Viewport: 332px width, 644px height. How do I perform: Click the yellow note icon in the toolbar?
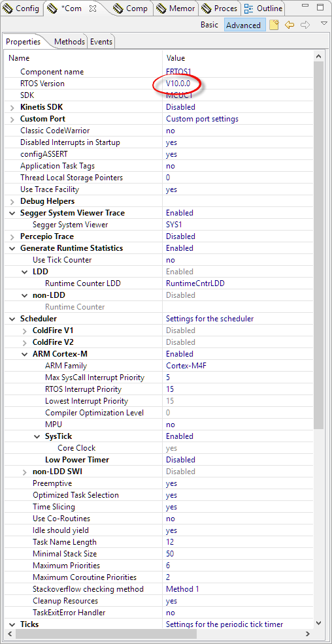pyautogui.click(x=274, y=25)
